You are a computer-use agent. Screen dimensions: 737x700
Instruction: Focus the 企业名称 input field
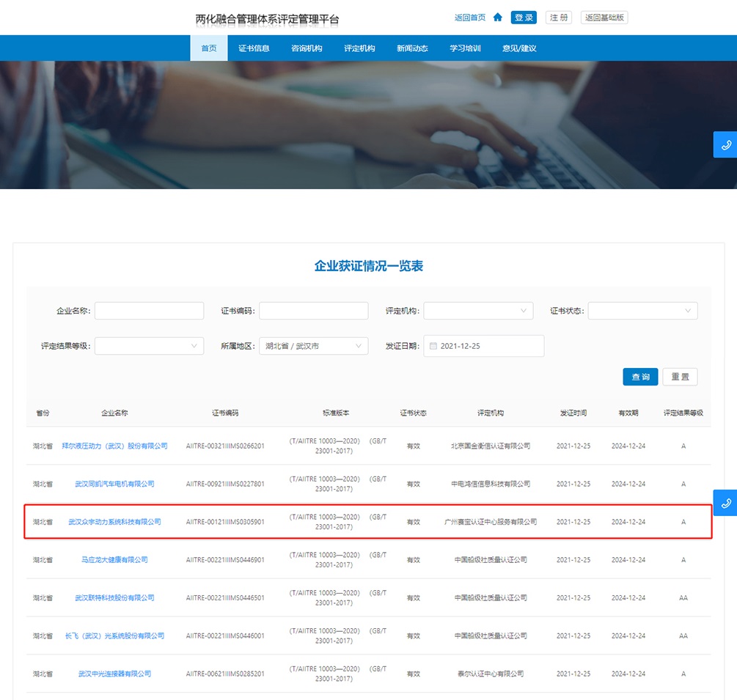click(149, 311)
